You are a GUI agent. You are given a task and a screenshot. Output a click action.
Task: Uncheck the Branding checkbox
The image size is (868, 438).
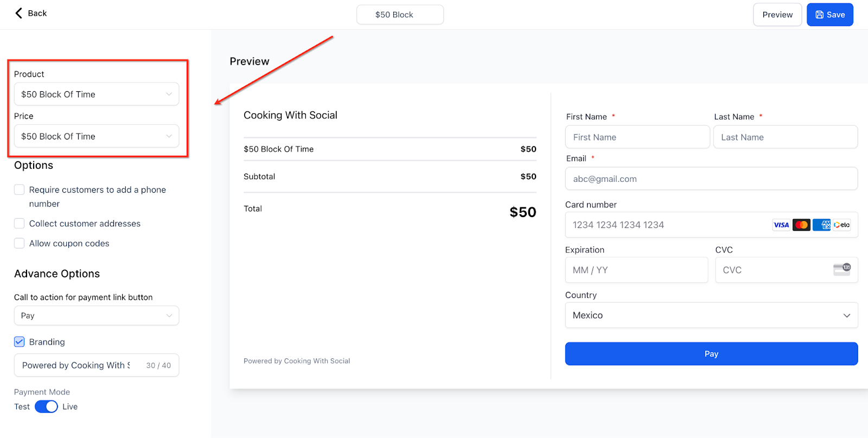20,341
